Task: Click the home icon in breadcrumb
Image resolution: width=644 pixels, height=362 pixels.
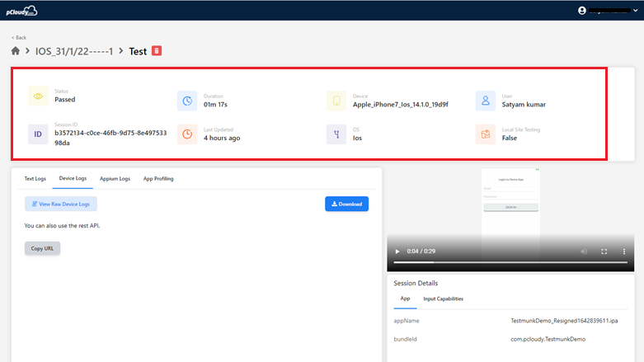Action: 16,51
